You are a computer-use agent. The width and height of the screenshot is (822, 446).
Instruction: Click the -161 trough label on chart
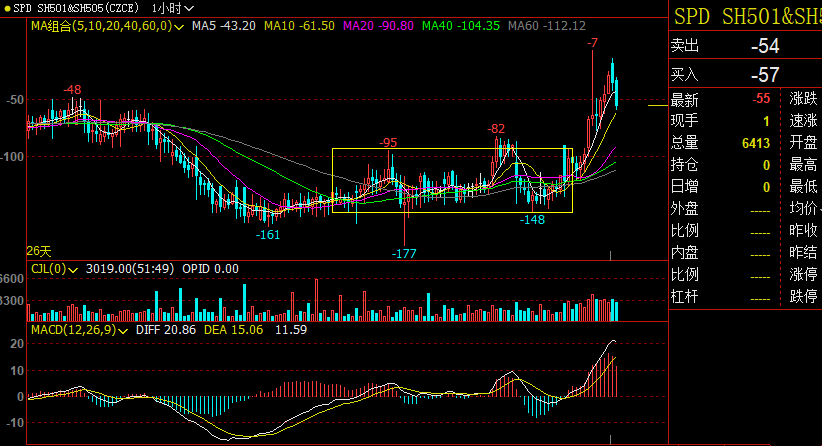268,235
